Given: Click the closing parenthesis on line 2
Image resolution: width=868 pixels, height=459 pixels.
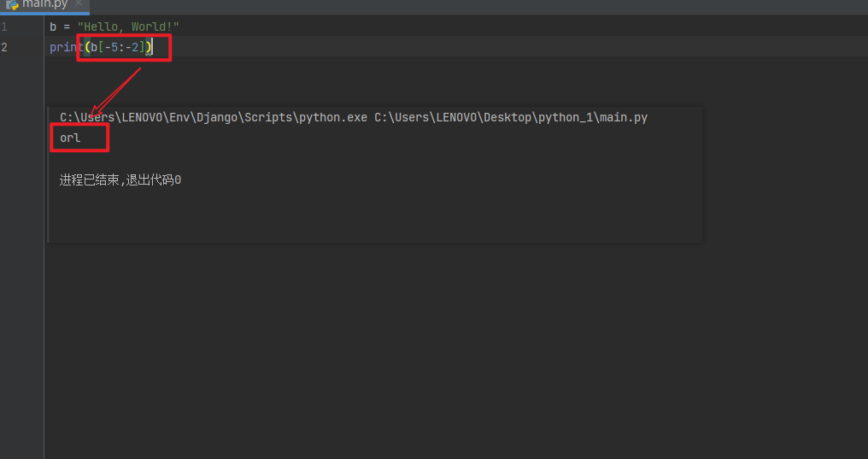Looking at the screenshot, I should coord(149,47).
